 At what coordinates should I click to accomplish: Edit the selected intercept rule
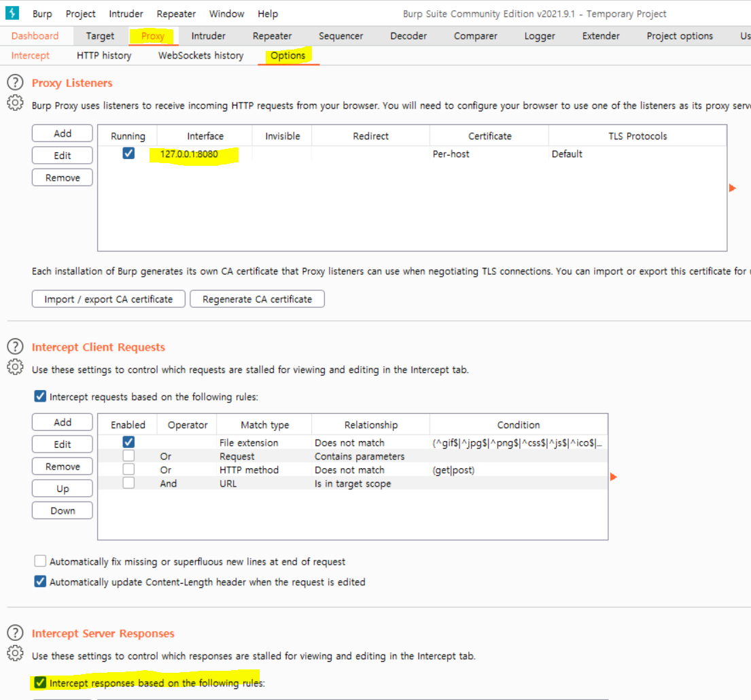(63, 444)
